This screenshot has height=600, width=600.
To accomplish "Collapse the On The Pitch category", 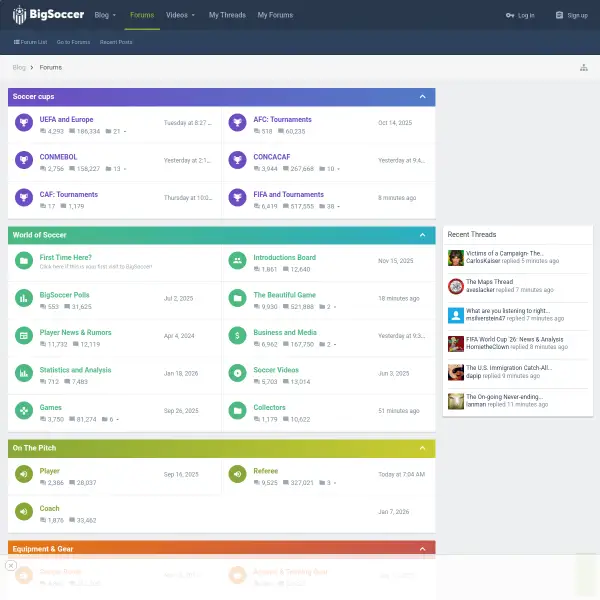I will point(422,448).
